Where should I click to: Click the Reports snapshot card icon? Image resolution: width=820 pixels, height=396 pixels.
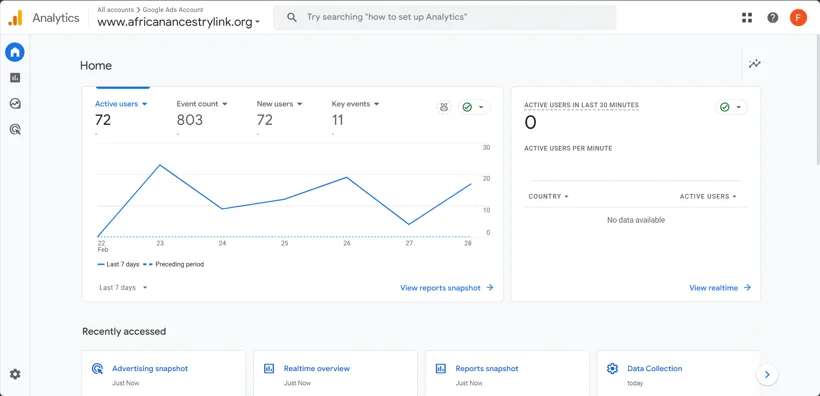pyautogui.click(x=441, y=368)
